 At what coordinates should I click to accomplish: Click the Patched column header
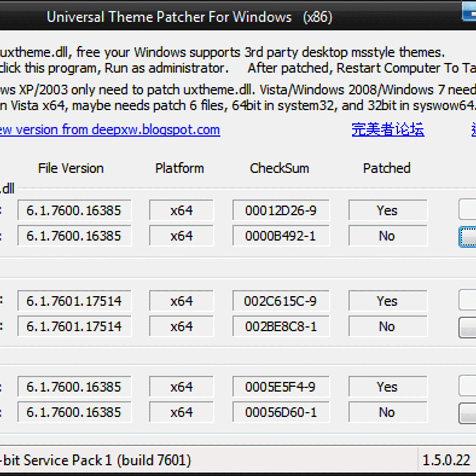387,168
